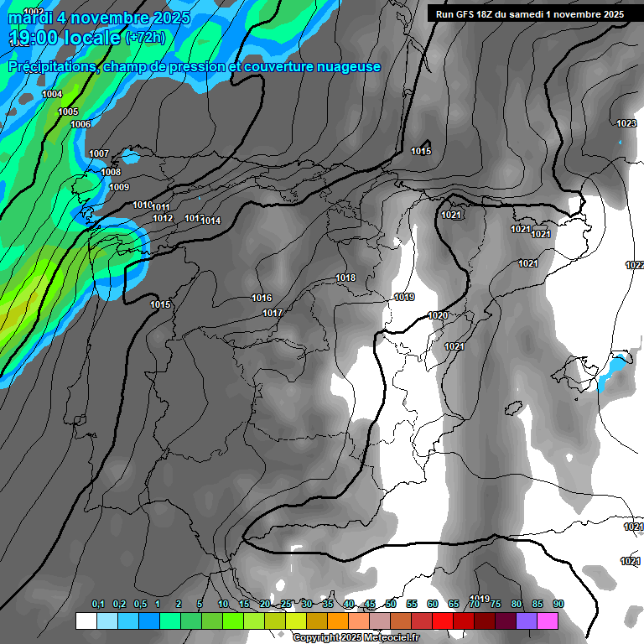Click the 1009 isobar label
Image resolution: width=644 pixels, height=644 pixels.
coord(119,187)
